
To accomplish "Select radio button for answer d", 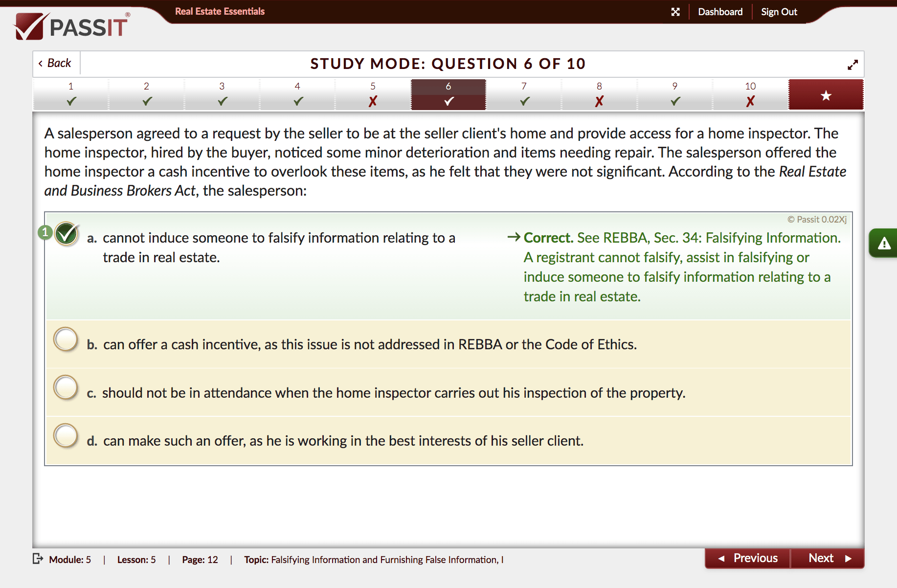I will coord(66,435).
